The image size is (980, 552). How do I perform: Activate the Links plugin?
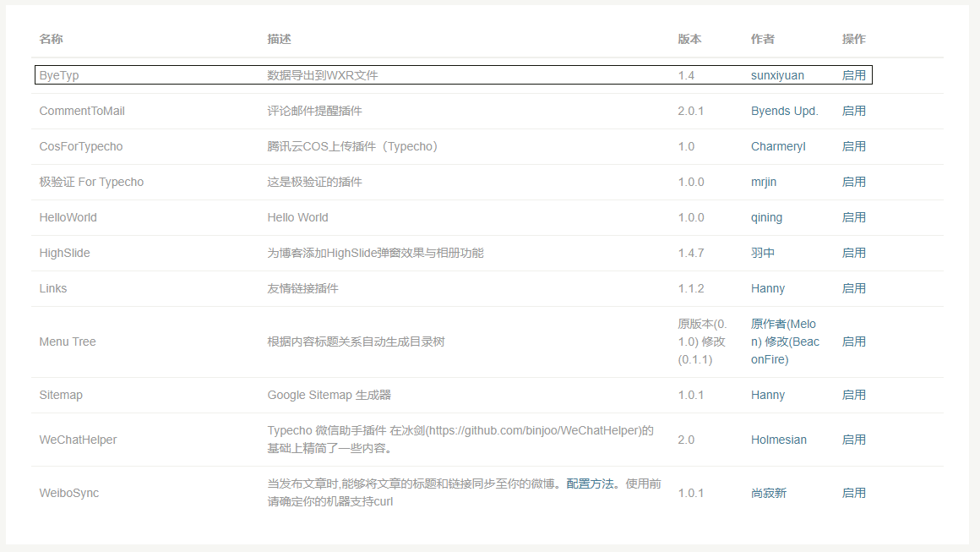pos(853,288)
